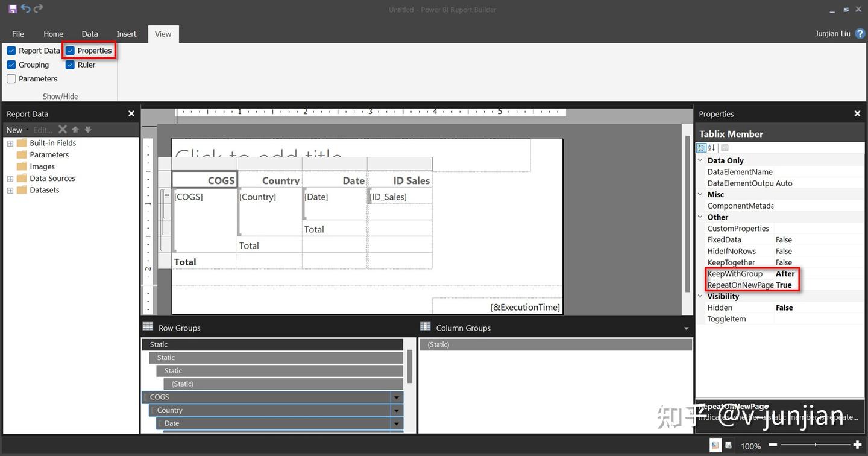This screenshot has height=456, width=868.
Task: Click the Undo icon in the title bar
Action: pos(25,9)
